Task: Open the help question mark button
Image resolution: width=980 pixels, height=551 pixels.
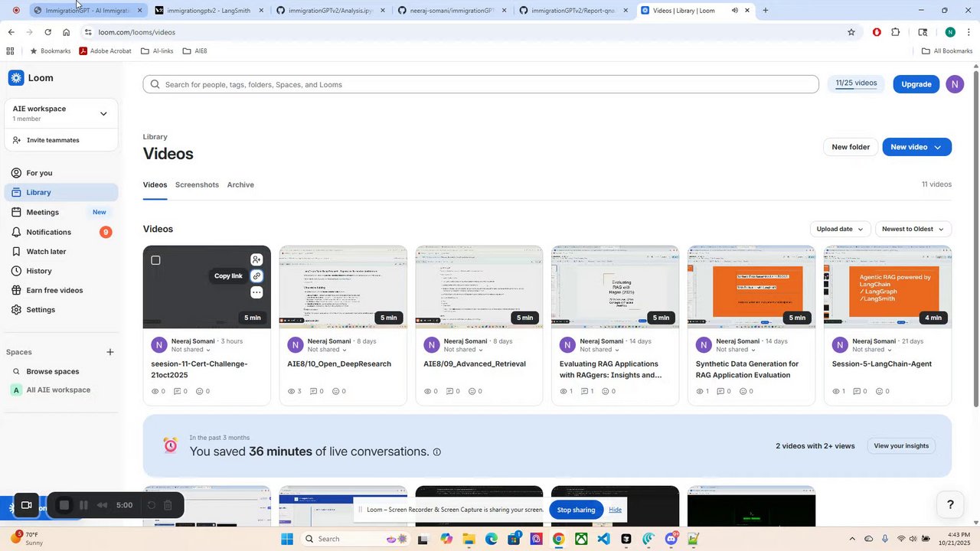Action: point(950,504)
